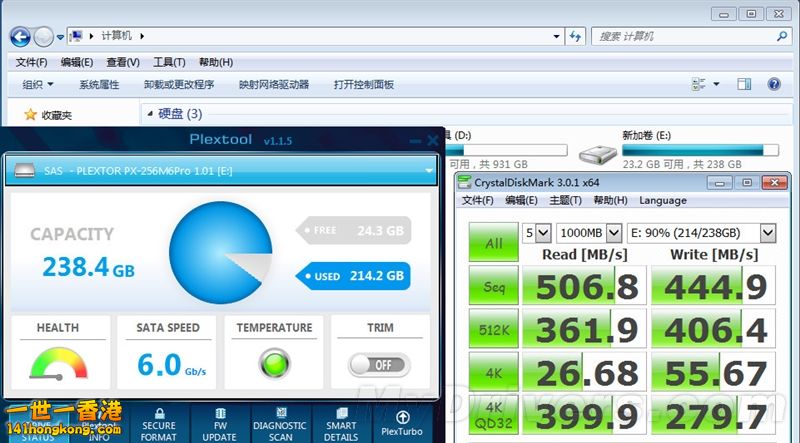Image resolution: width=800 pixels, height=443 pixels.
Task: Click the CrystalDiskMark title bar icon
Action: (x=464, y=182)
